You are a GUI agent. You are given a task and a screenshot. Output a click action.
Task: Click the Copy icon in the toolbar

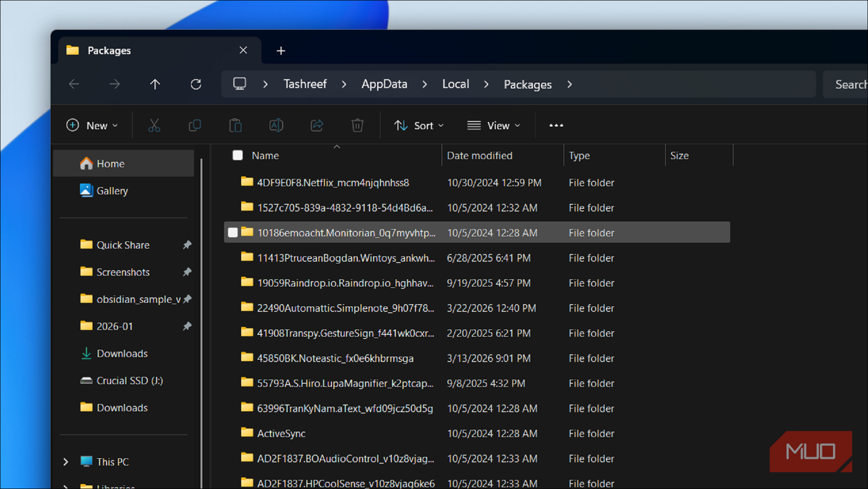point(195,126)
